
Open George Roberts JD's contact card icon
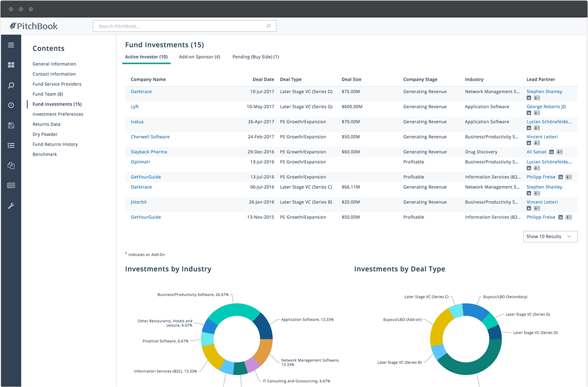[537, 113]
